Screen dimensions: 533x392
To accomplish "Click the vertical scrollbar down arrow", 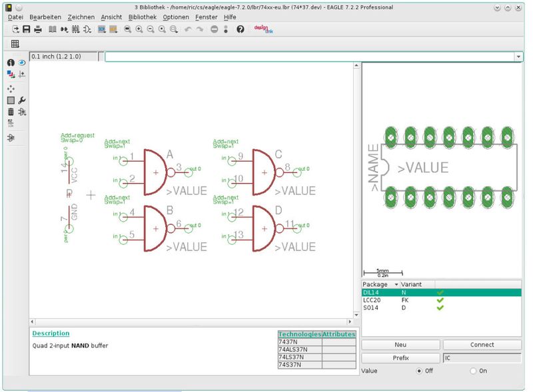I will point(356,315).
